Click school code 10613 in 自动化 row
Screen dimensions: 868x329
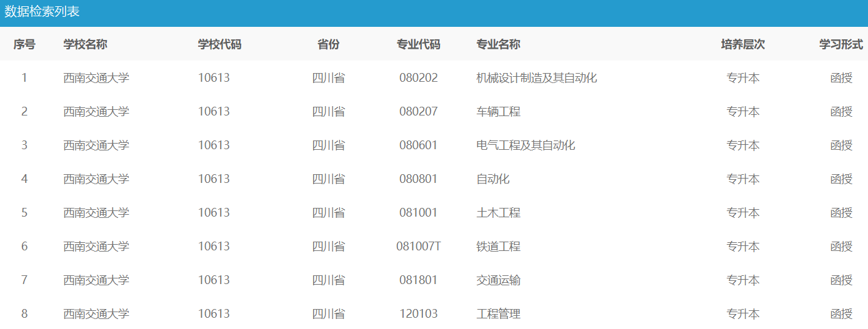214,179
